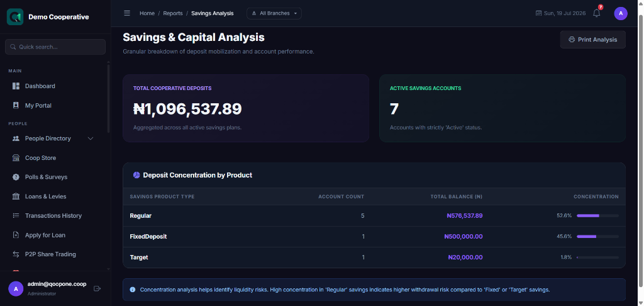Click the ₦500,000.00 balance cell
Viewport: 644px width, 306px height.
point(464,237)
